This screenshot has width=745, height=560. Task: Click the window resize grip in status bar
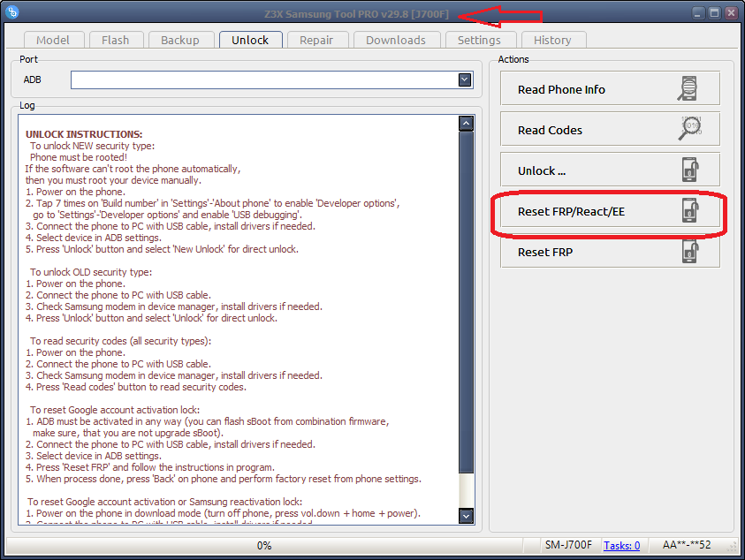(733, 548)
